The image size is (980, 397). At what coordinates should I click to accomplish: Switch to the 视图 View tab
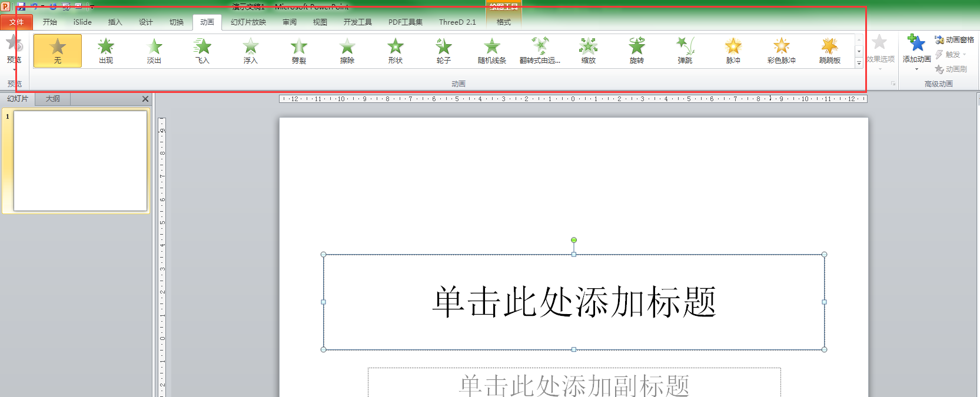tap(320, 22)
